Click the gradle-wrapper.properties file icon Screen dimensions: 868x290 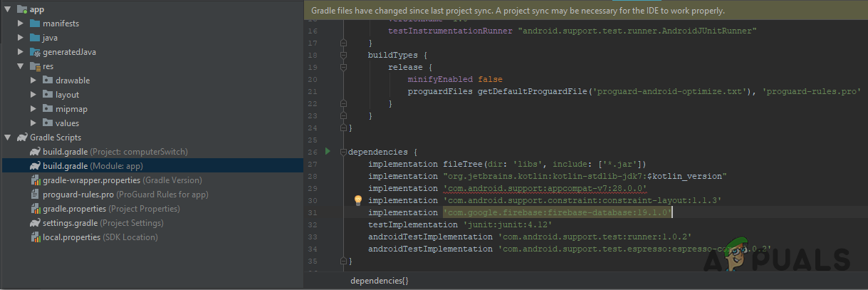35,180
